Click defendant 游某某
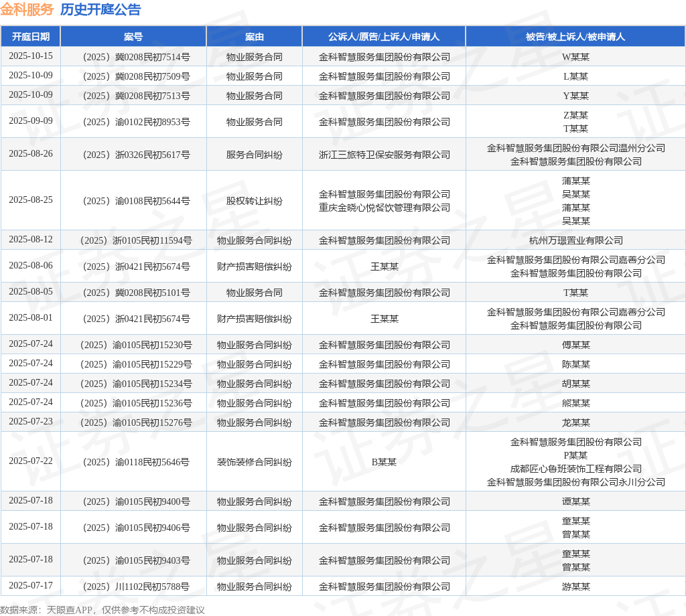 pos(575,587)
